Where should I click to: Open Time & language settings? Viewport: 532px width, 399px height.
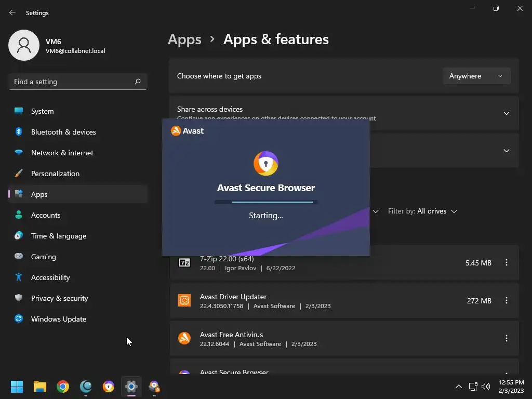78,235
